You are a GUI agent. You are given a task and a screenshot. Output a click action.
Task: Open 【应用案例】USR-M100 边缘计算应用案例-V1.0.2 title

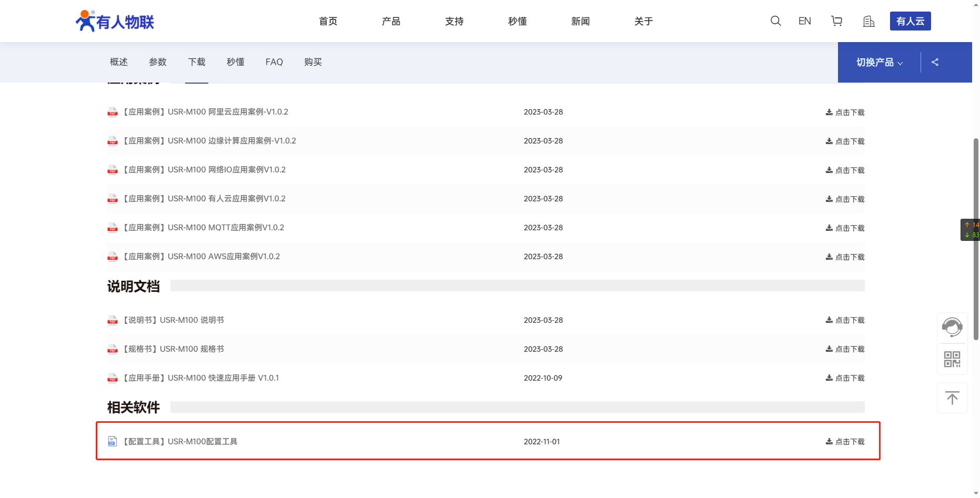pos(209,141)
